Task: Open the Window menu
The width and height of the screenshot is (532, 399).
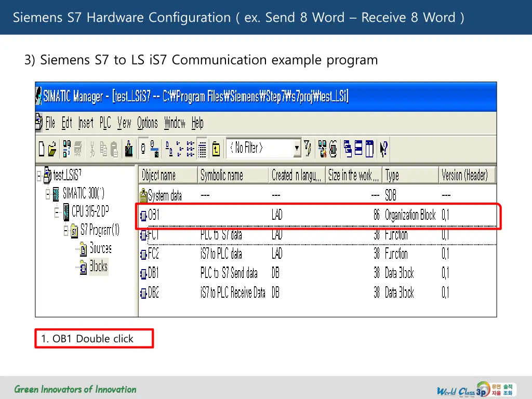Action: pyautogui.click(x=175, y=123)
